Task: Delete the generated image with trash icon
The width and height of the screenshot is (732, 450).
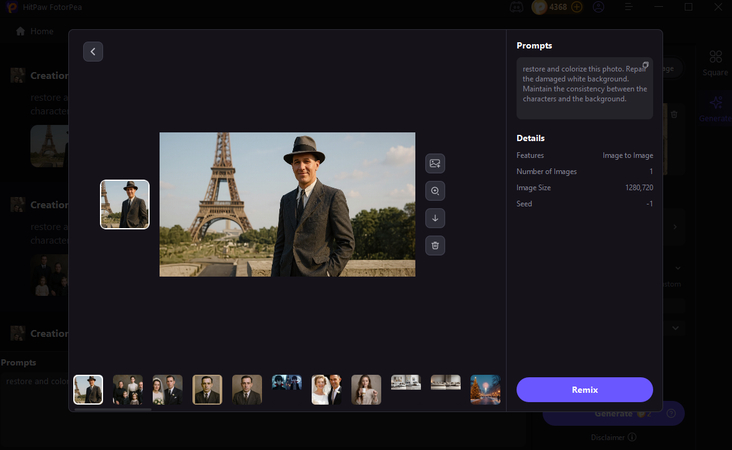Action: tap(435, 246)
